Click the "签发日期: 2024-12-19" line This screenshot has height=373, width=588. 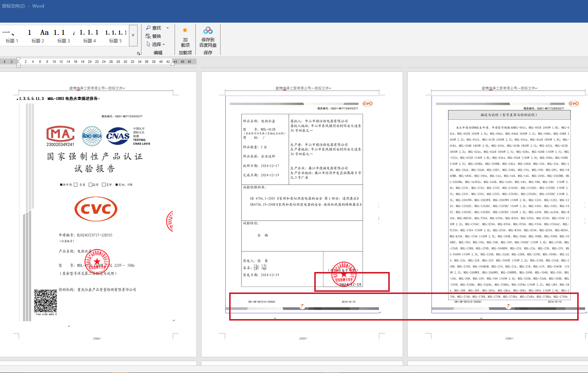(x=261, y=275)
